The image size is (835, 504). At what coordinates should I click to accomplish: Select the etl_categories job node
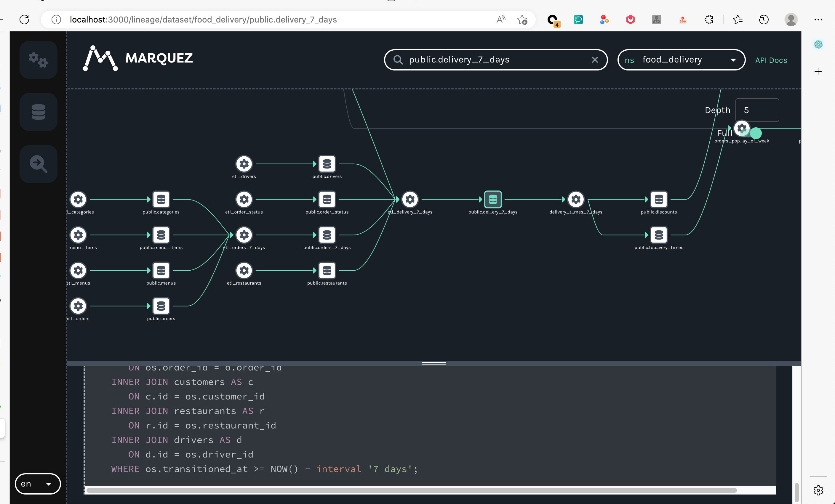[x=78, y=200]
